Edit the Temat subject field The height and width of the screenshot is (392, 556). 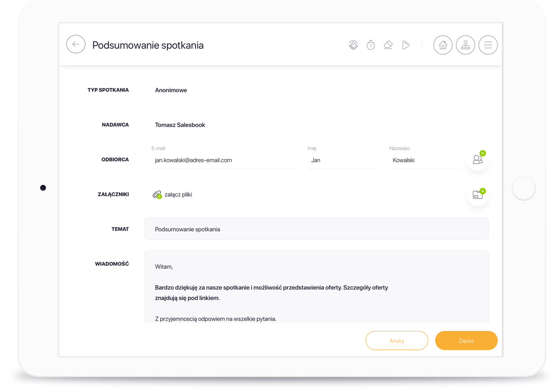point(317,229)
